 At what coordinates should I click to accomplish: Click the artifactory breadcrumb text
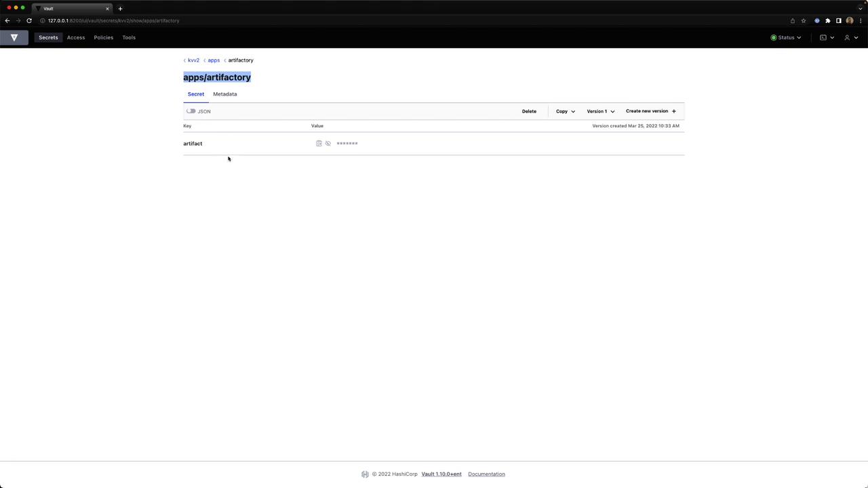241,60
